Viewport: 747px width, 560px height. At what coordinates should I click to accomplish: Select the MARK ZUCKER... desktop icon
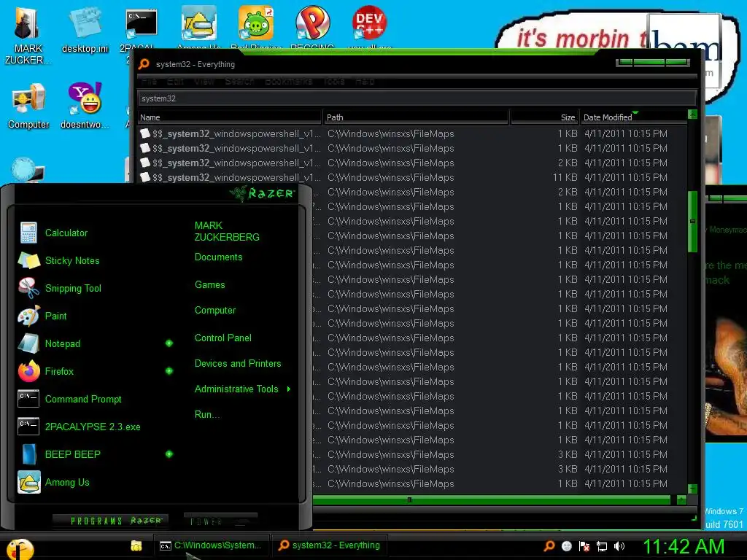coord(28,36)
